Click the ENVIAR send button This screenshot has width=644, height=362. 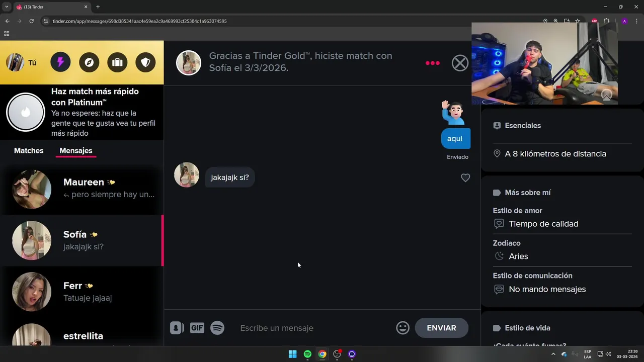click(441, 328)
